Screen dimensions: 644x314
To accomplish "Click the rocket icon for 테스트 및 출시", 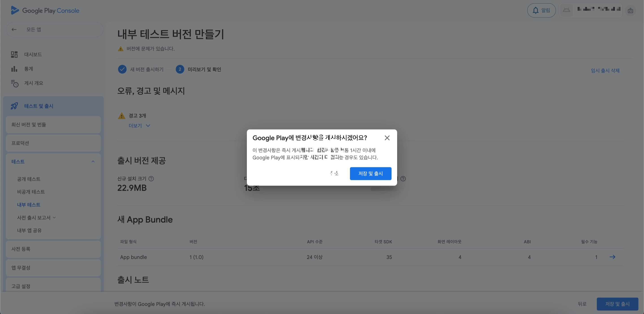I will tap(14, 106).
